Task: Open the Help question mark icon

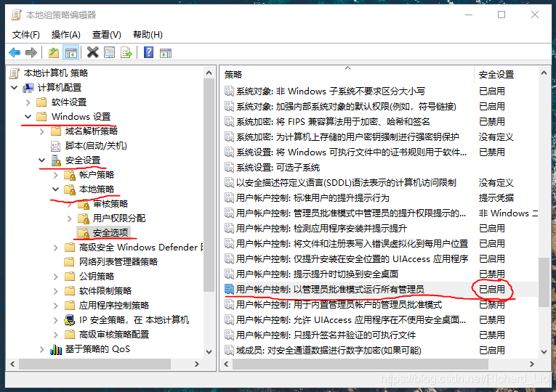Action: coord(148,53)
